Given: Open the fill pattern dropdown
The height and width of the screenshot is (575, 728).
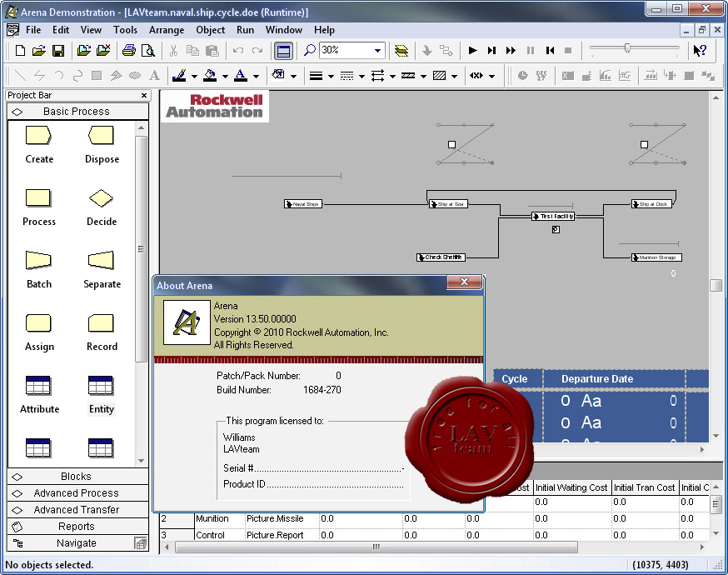Looking at the screenshot, I should [454, 76].
